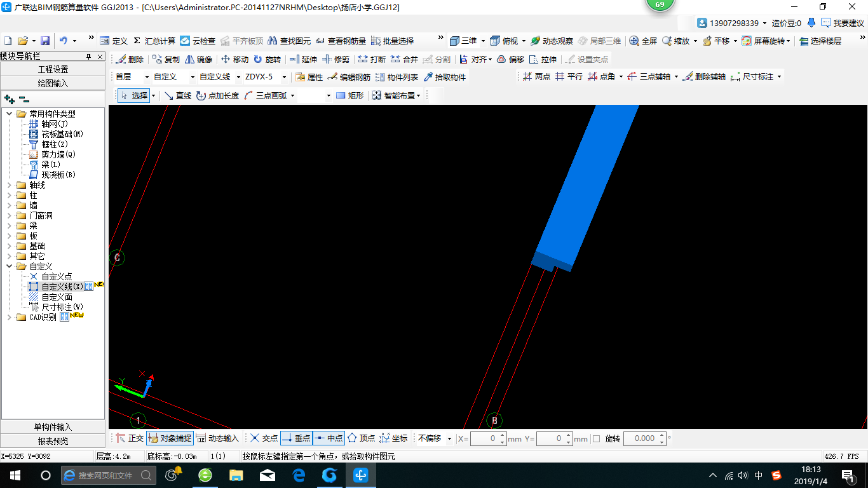Select the 直线 line drawing tool
The width and height of the screenshot is (868, 488).
[x=177, y=95]
